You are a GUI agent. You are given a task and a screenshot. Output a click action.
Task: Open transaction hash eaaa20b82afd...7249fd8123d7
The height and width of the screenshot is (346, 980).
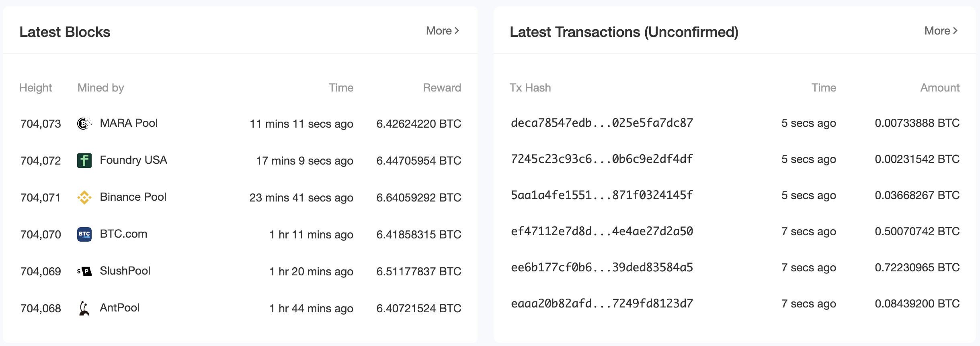[x=602, y=303]
